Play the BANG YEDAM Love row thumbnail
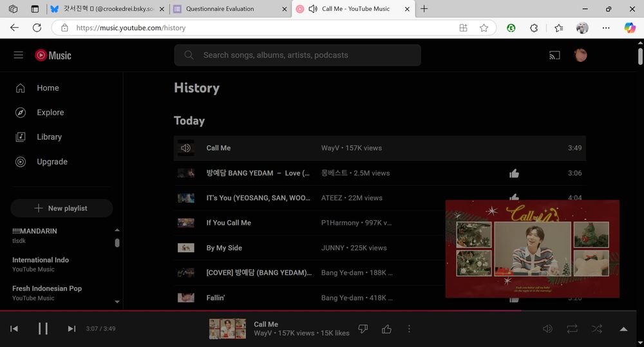The height and width of the screenshot is (347, 644). [185, 173]
